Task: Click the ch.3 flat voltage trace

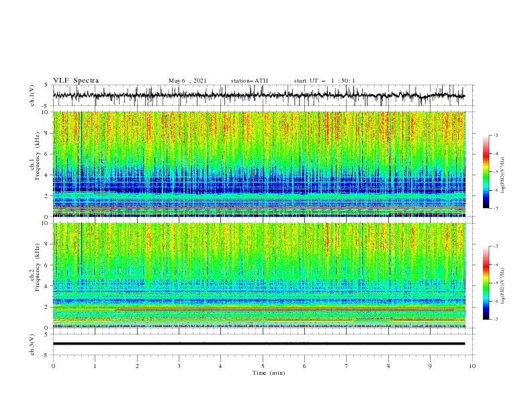Action: (259, 344)
